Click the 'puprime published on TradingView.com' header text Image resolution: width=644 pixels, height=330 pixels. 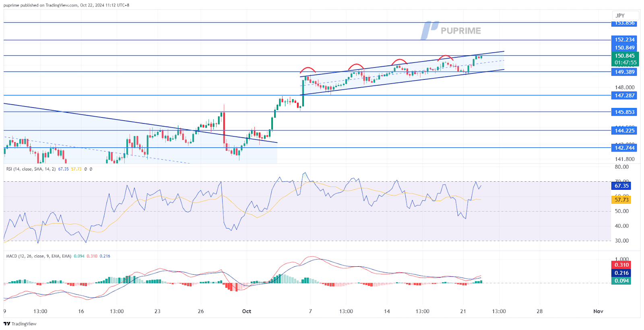(x=41, y=5)
